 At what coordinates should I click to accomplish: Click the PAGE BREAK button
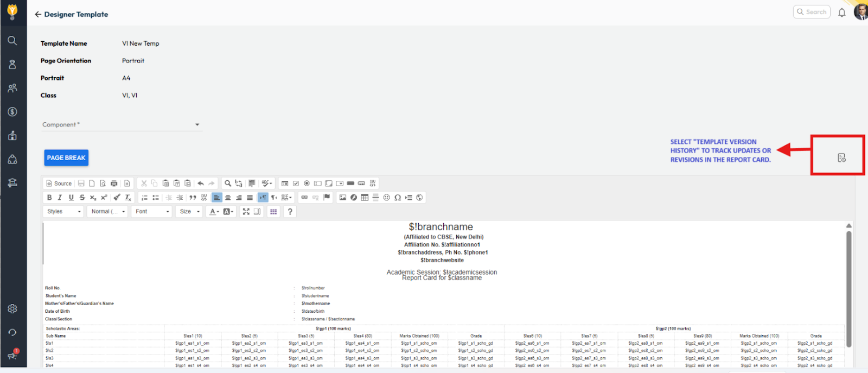(66, 158)
